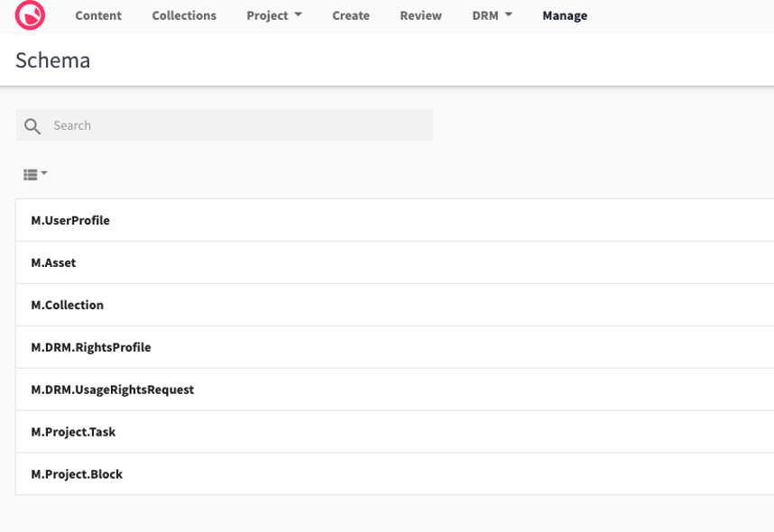The width and height of the screenshot is (774, 532).
Task: Expand the DRM menu dropdown
Action: (x=492, y=15)
